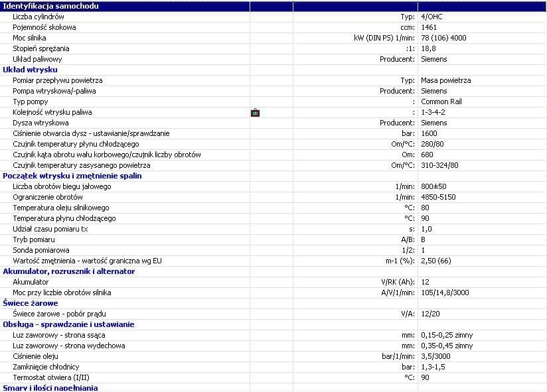Select the Stopień sprężania row

tap(273, 48)
